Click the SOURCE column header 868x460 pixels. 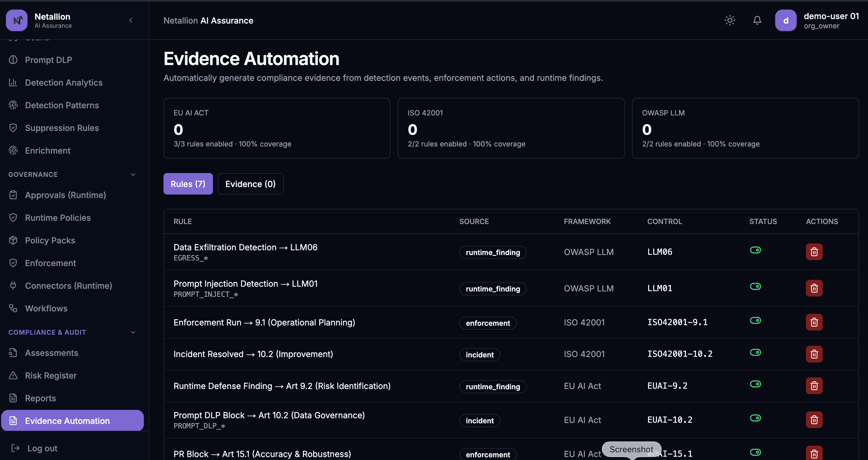click(x=474, y=221)
